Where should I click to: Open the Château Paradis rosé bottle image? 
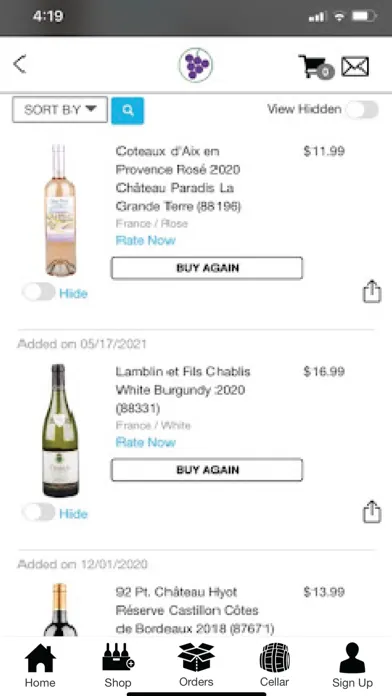[60, 210]
